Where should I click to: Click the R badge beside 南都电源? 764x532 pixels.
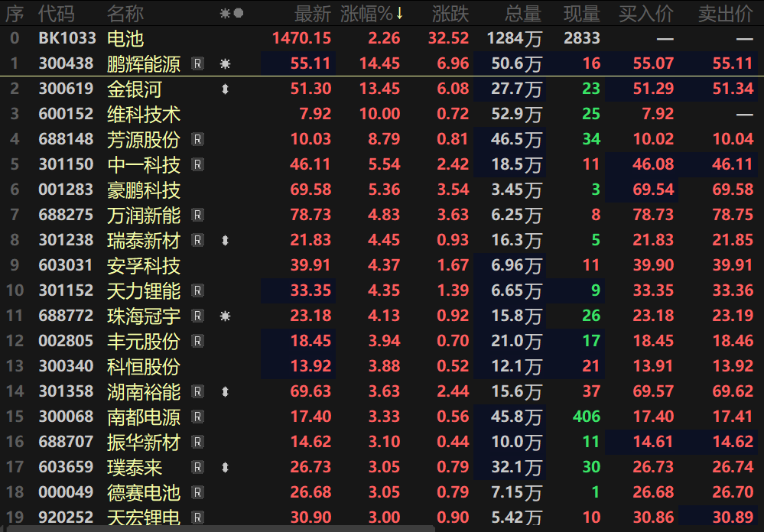[197, 417]
